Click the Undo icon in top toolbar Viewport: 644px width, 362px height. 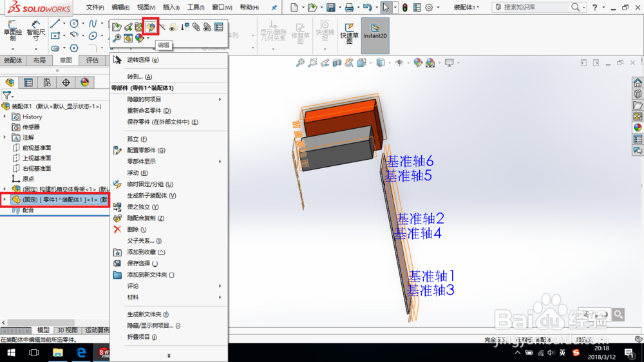367,7
